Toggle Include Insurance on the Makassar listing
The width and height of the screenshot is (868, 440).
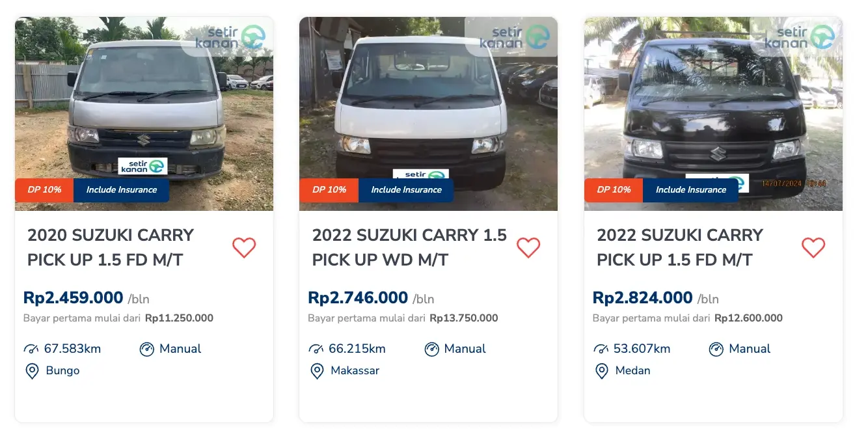click(405, 190)
